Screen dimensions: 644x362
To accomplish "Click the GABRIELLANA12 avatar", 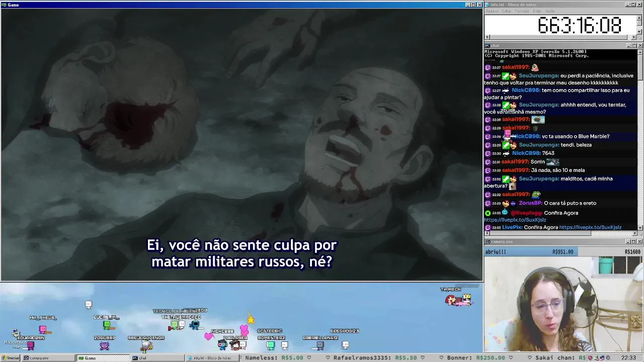I will tap(320, 345).
